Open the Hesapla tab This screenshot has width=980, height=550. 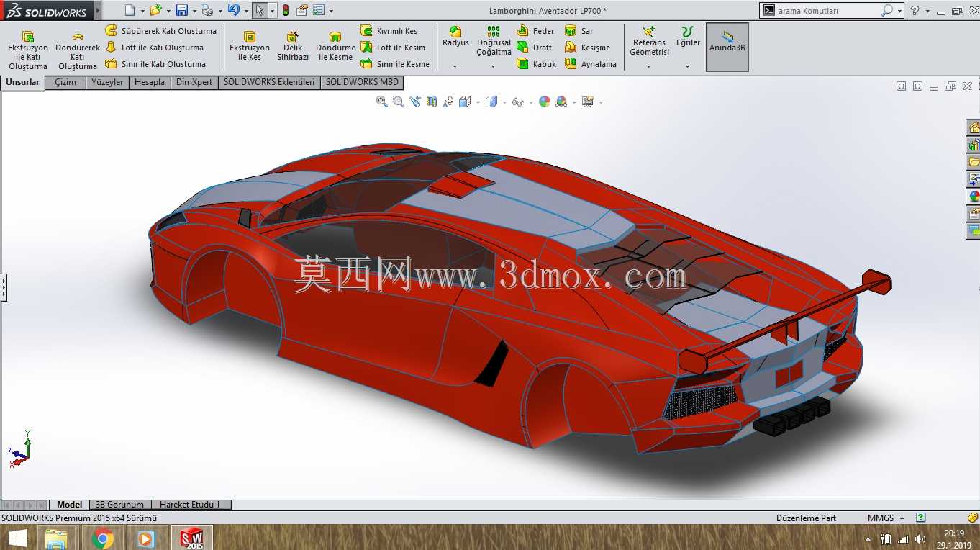click(150, 82)
